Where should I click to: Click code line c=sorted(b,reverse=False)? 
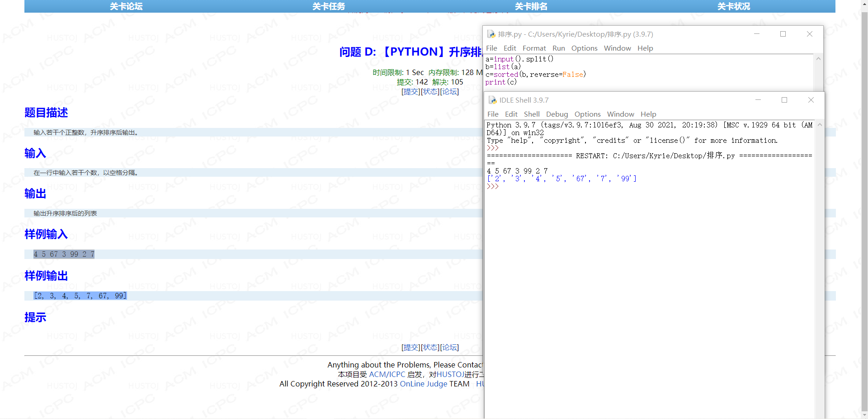535,75
